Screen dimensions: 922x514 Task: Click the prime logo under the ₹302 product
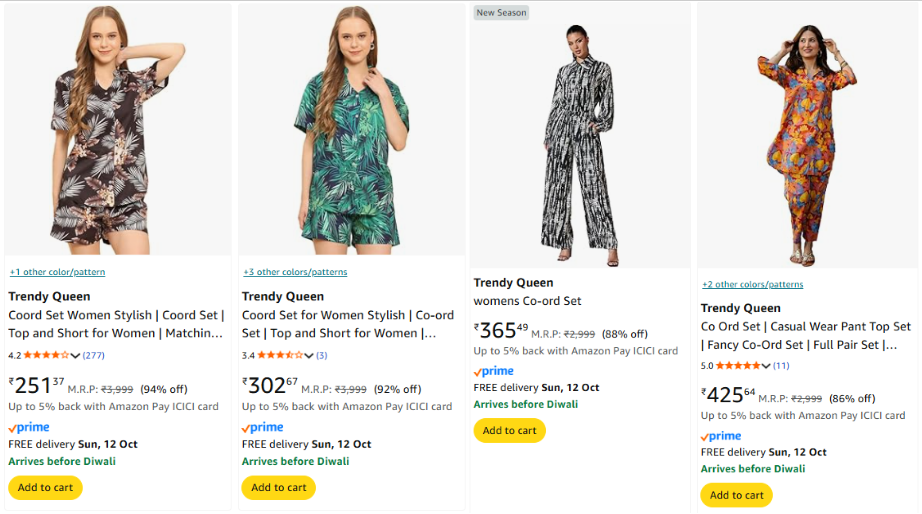[262, 427]
